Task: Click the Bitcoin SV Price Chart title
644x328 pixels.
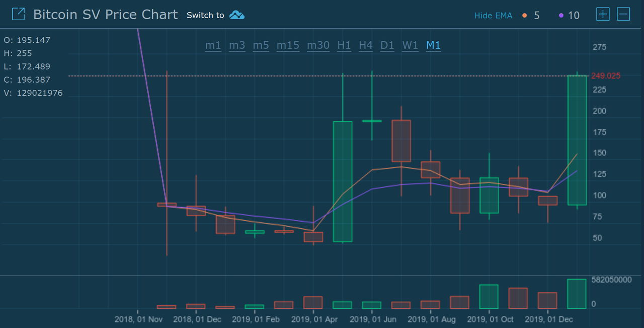Action: 106,15
